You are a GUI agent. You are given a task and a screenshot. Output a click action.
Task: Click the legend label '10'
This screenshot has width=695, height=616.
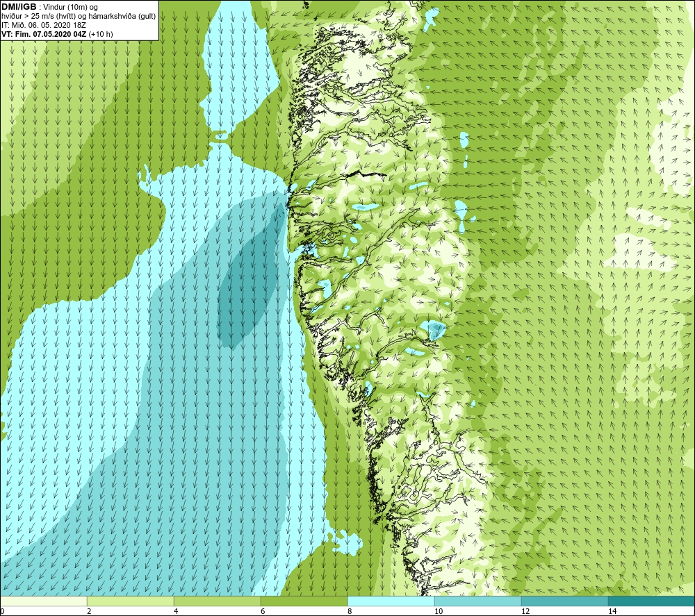pos(439,611)
